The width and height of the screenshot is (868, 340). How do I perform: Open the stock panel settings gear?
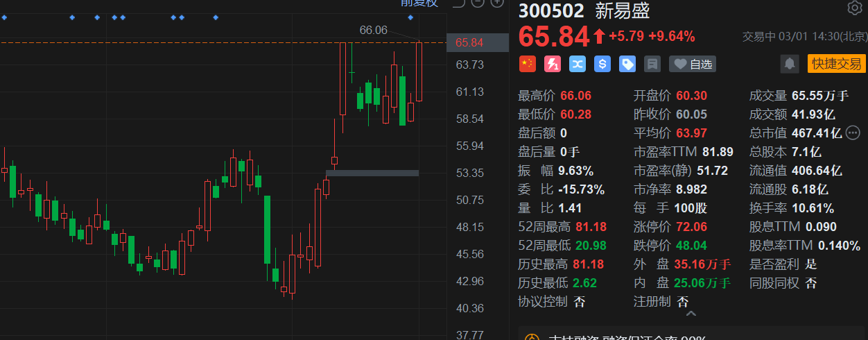854,8
